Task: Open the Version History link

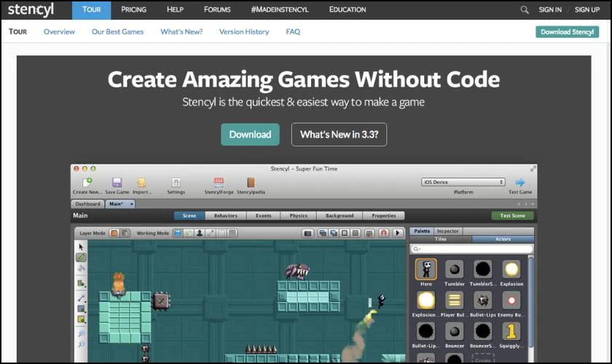Action: click(x=244, y=32)
